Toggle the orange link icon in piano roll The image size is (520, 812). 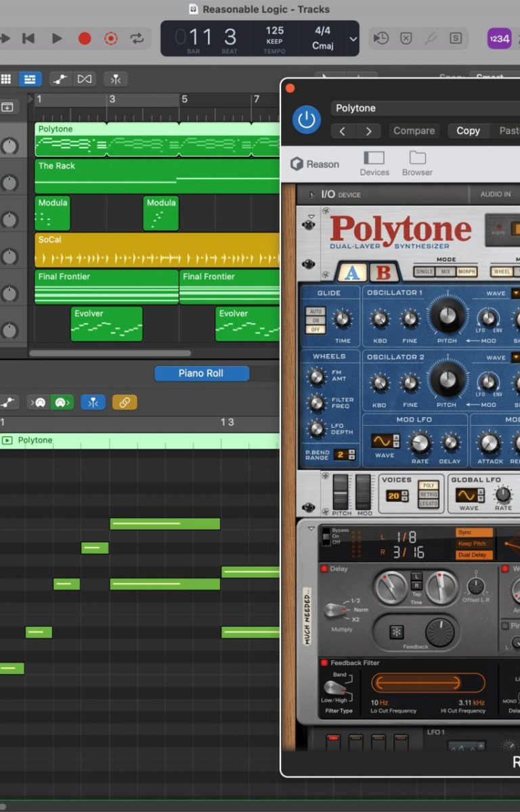(125, 402)
